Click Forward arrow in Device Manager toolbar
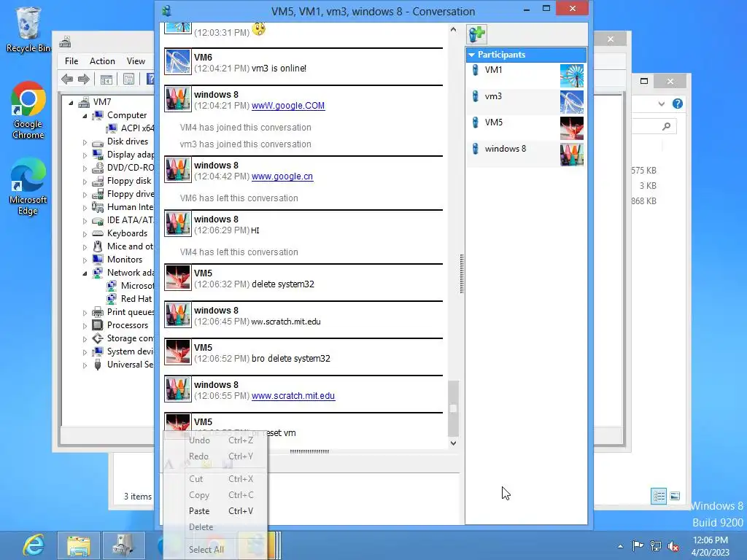This screenshot has height=560, width=747. coord(84,79)
